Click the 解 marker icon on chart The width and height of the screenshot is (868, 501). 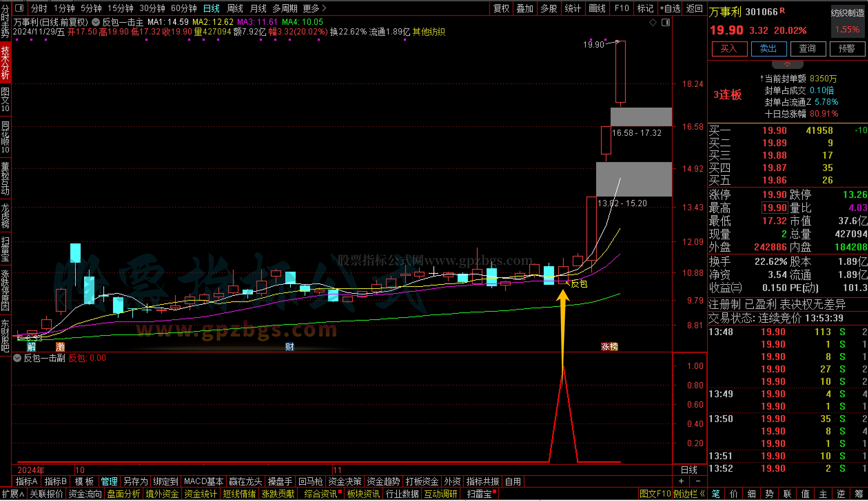(31, 346)
